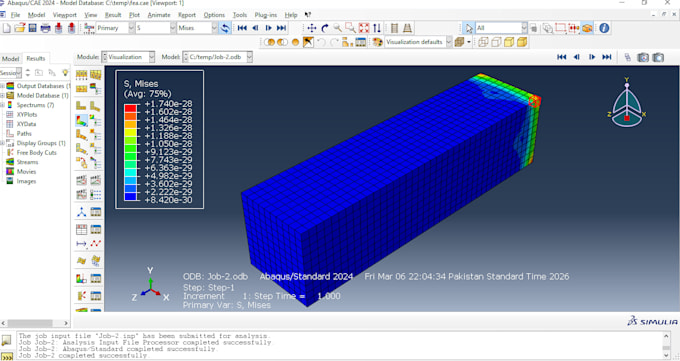Image resolution: width=680 pixels, height=361 pixels.
Task: Switch to the Results tab
Action: pyautogui.click(x=36, y=58)
